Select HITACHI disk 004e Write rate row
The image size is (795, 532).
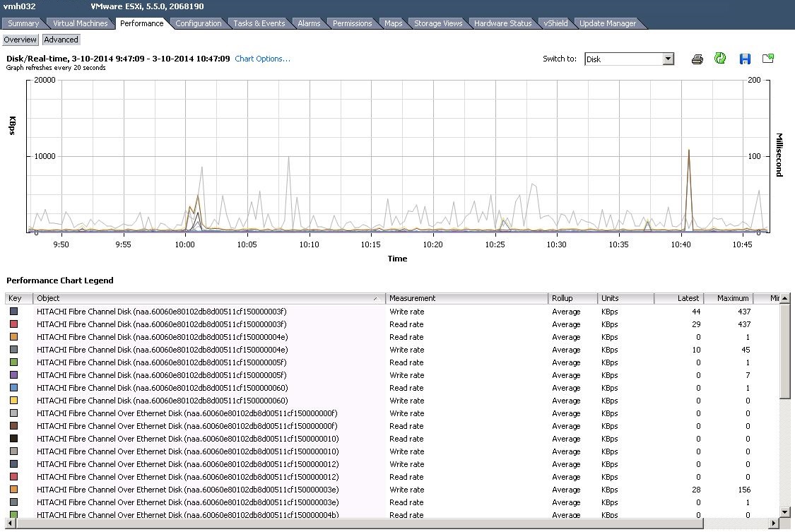(392, 350)
